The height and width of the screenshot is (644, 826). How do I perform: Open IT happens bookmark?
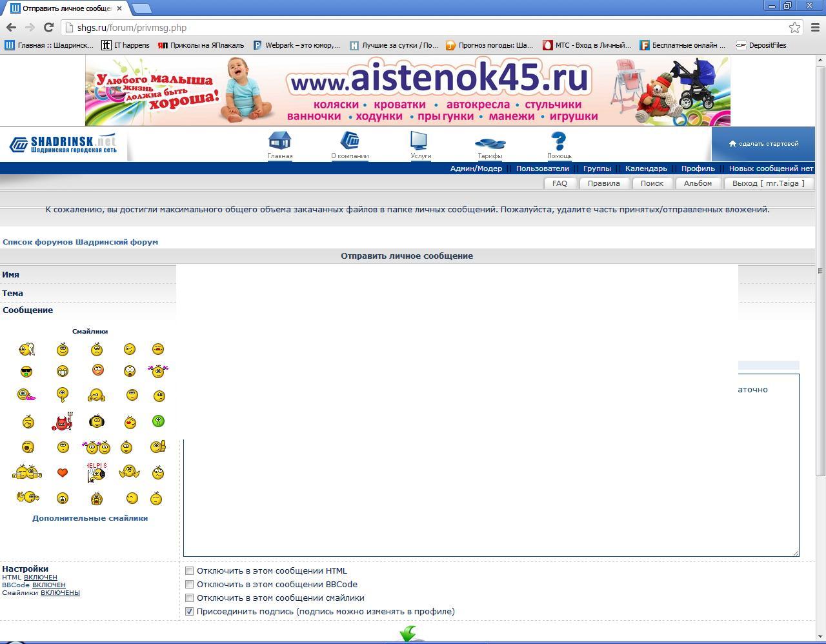[125, 45]
